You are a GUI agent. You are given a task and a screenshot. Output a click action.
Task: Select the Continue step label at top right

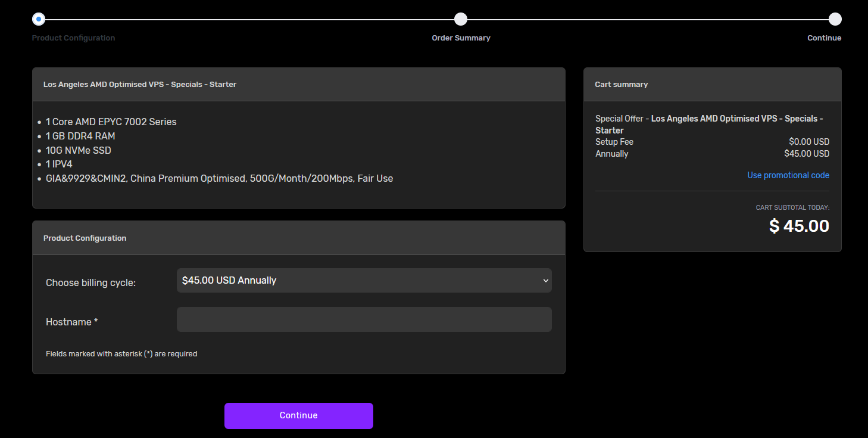coord(824,38)
